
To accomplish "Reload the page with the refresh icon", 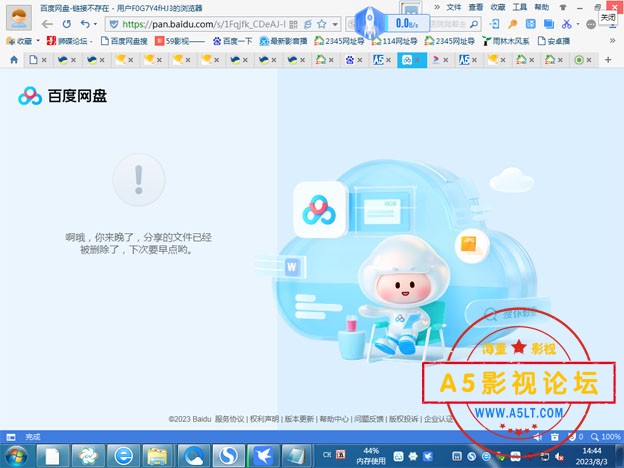I will 66,24.
